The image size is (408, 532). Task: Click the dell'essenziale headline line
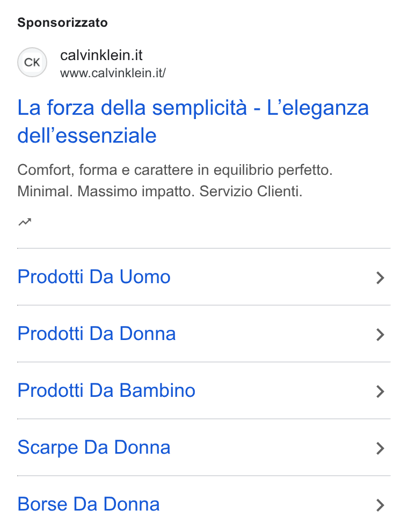(x=87, y=135)
